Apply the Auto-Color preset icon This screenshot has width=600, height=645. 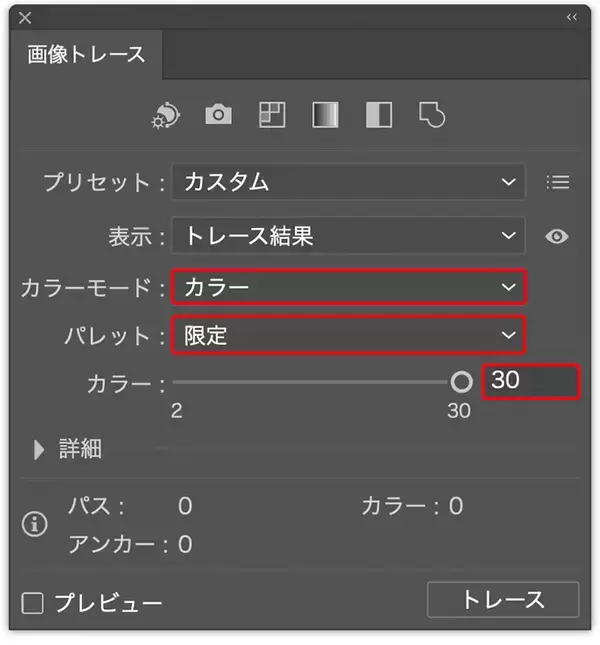coord(165,116)
